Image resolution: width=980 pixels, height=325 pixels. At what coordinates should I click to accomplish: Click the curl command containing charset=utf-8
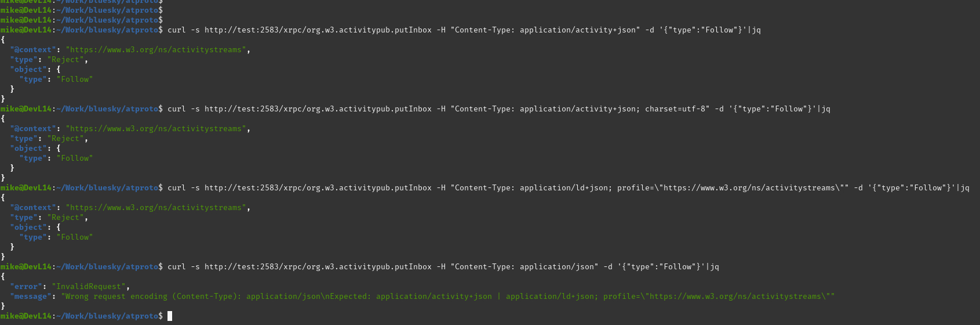498,109
